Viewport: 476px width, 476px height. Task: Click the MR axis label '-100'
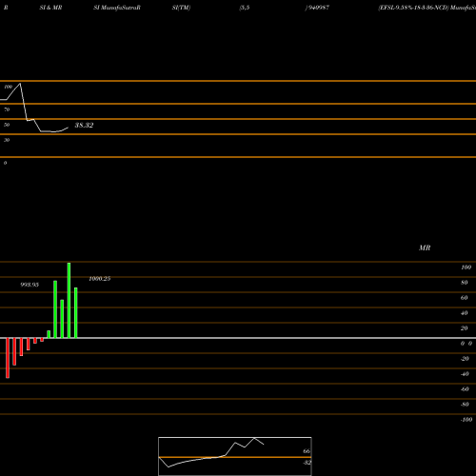click(x=466, y=420)
